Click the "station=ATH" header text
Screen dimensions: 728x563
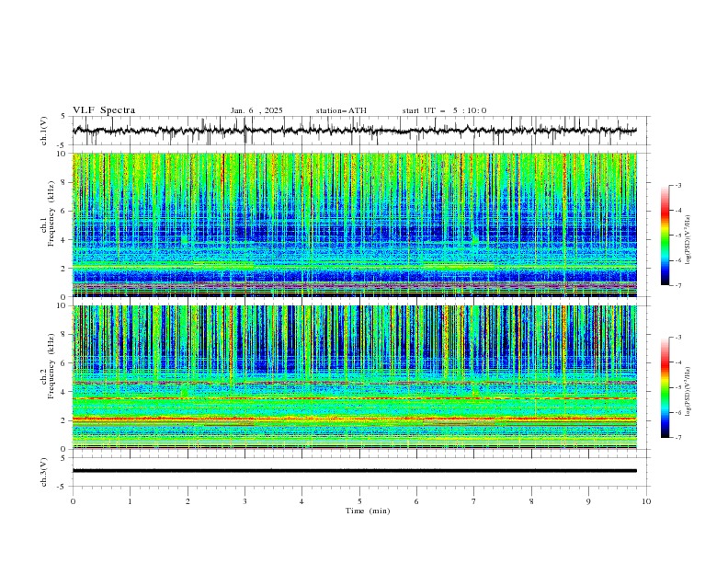(x=341, y=110)
